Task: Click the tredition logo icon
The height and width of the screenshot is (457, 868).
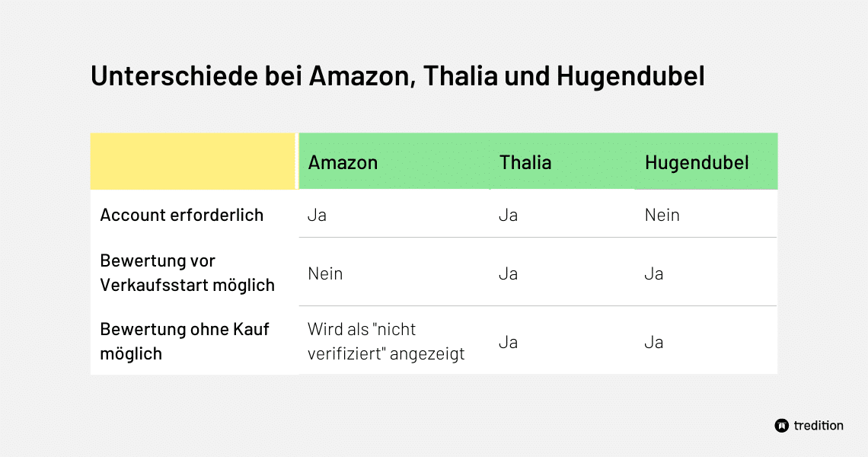Action: point(781,426)
